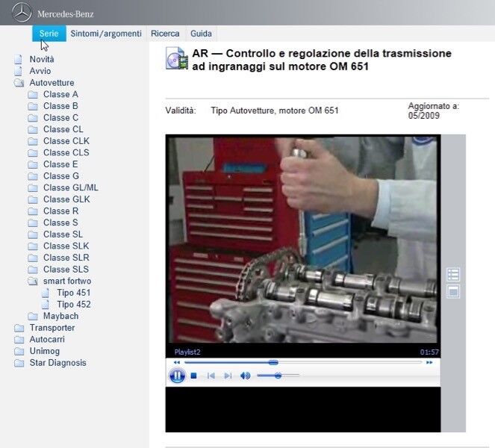
Task: Skip to previous track in player
Action: (211, 376)
